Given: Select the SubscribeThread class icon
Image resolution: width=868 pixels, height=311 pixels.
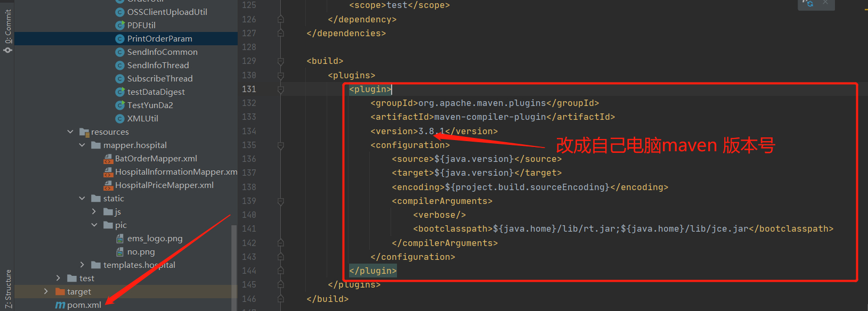Looking at the screenshot, I should click(x=120, y=78).
